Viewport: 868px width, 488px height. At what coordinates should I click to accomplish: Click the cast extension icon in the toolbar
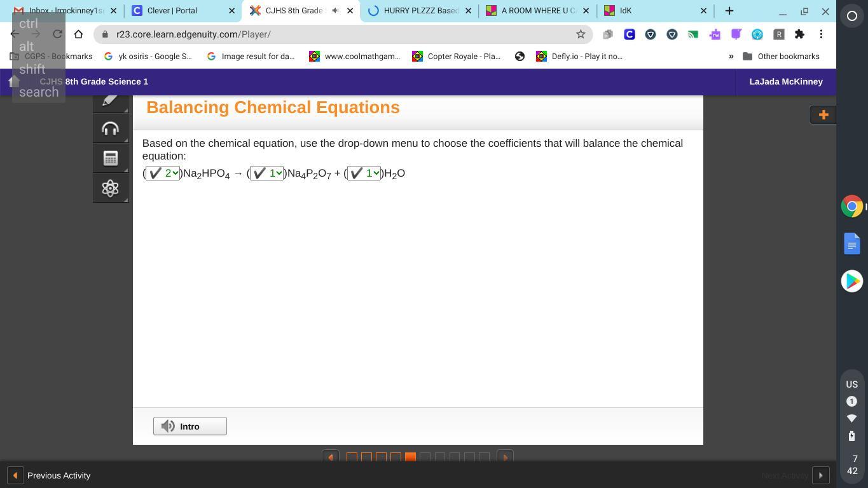point(693,34)
